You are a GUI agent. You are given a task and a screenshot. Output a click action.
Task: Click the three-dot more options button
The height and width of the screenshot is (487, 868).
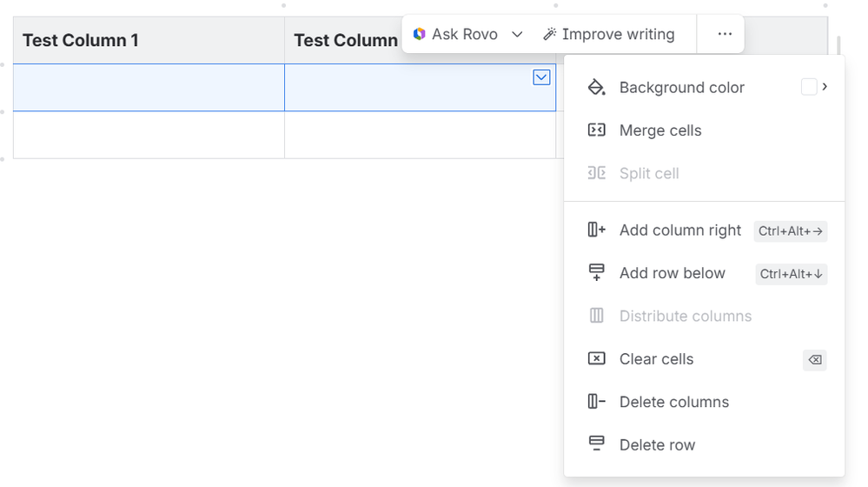click(725, 34)
